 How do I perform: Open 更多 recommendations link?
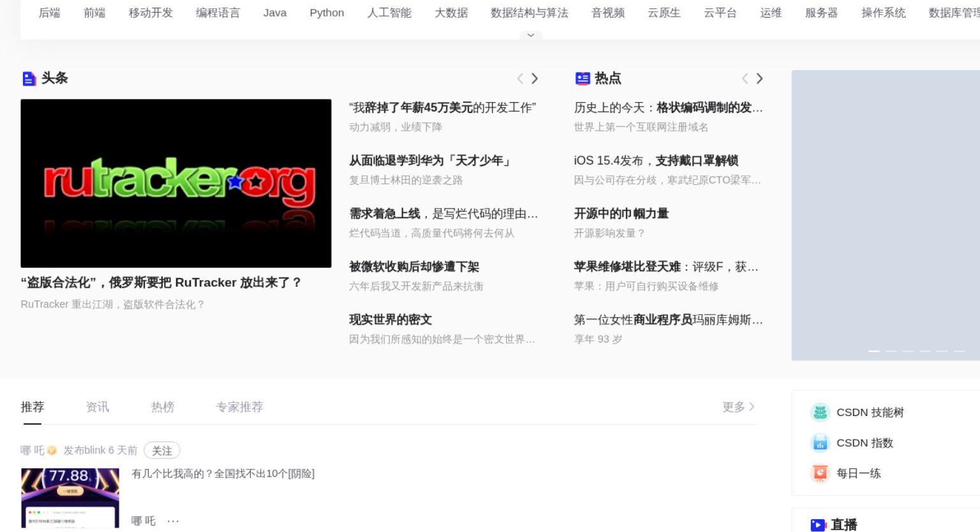(x=738, y=407)
